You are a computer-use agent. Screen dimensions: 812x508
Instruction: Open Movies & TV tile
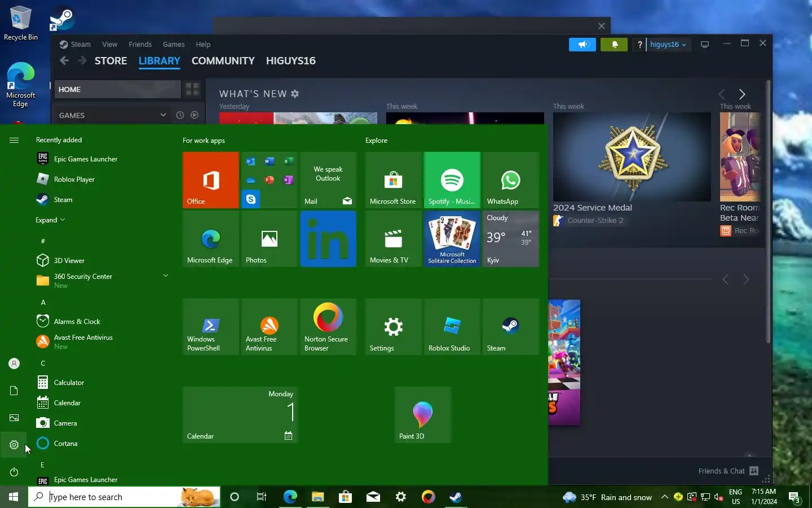[394, 239]
